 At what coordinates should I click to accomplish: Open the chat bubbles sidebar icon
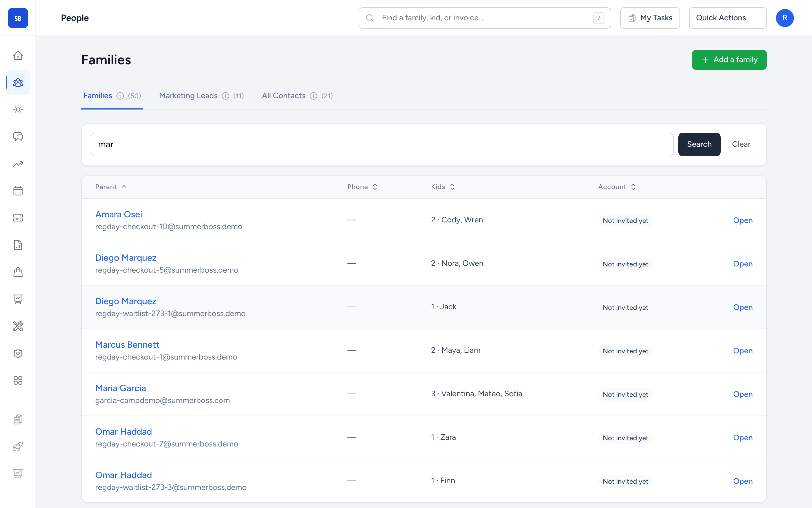(x=18, y=137)
